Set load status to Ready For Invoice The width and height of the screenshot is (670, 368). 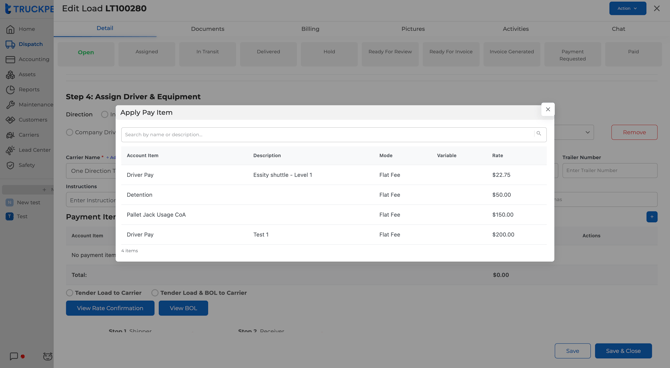451,54
